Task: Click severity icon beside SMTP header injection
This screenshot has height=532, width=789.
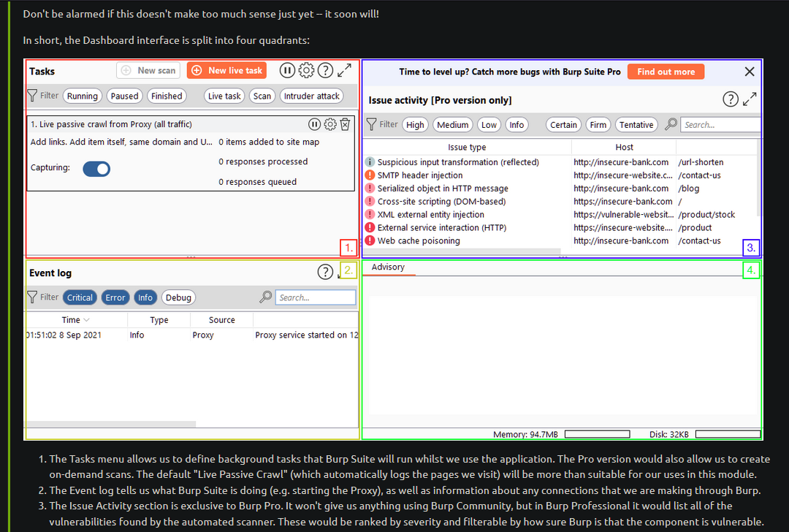Action: pos(370,175)
